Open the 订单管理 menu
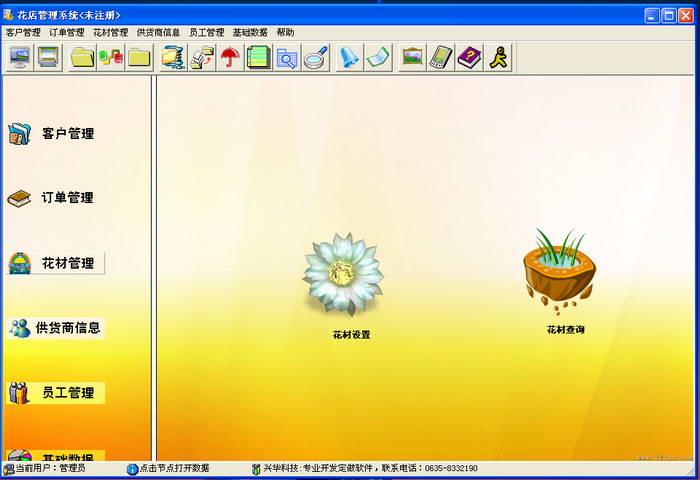The height and width of the screenshot is (480, 700). point(67,32)
